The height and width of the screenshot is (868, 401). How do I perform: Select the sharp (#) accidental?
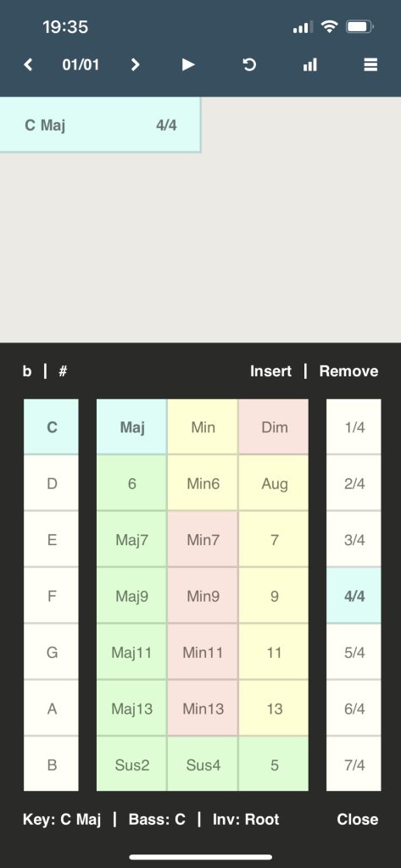63,371
